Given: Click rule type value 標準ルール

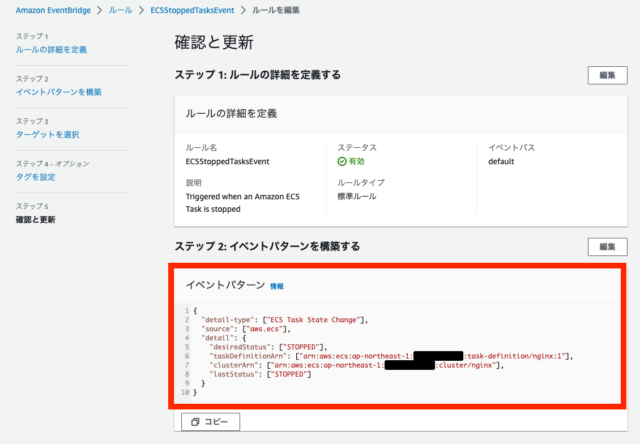Looking at the screenshot, I should click(357, 196).
